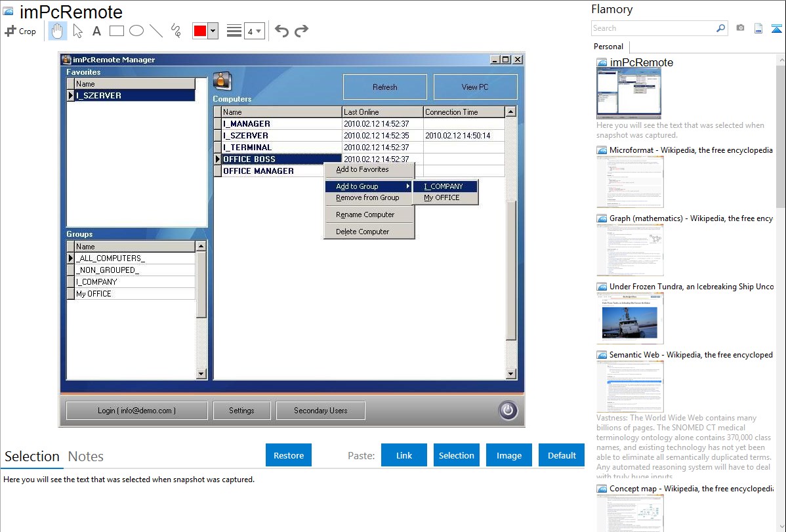The width and height of the screenshot is (786, 532).
Task: Pick the red annotation color swatch
Action: click(x=200, y=31)
